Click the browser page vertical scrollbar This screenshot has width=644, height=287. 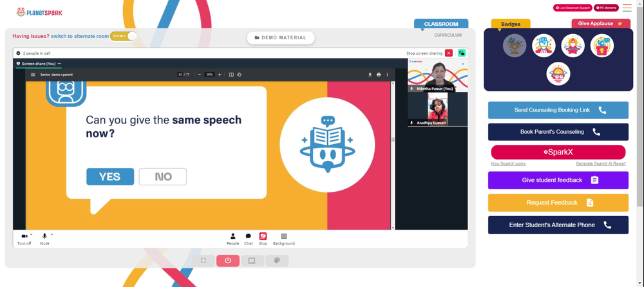[x=640, y=107]
